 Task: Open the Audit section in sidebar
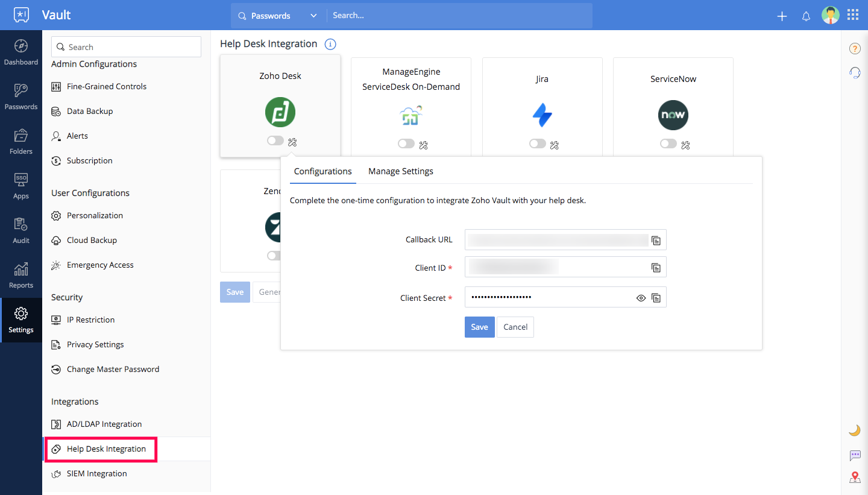(21, 231)
